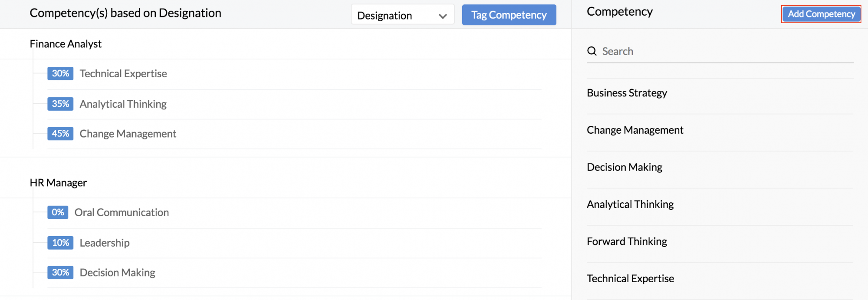Click the 30% badge beside Decision Making
This screenshot has height=300, width=868.
(60, 272)
